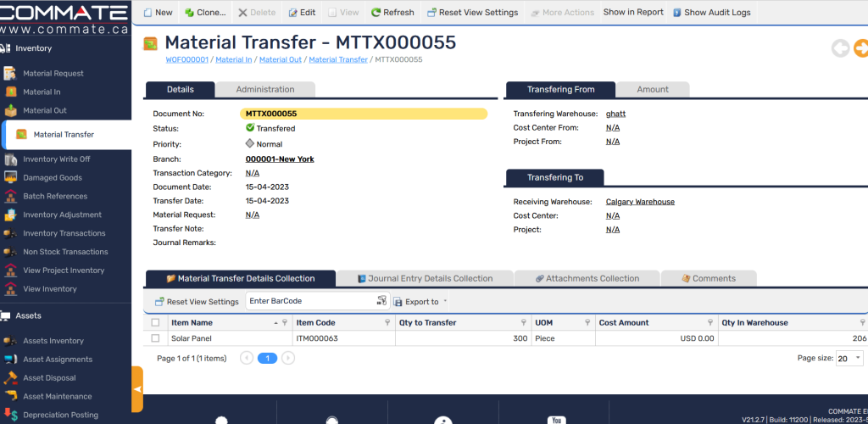Switch to the Administration tab

[265, 89]
